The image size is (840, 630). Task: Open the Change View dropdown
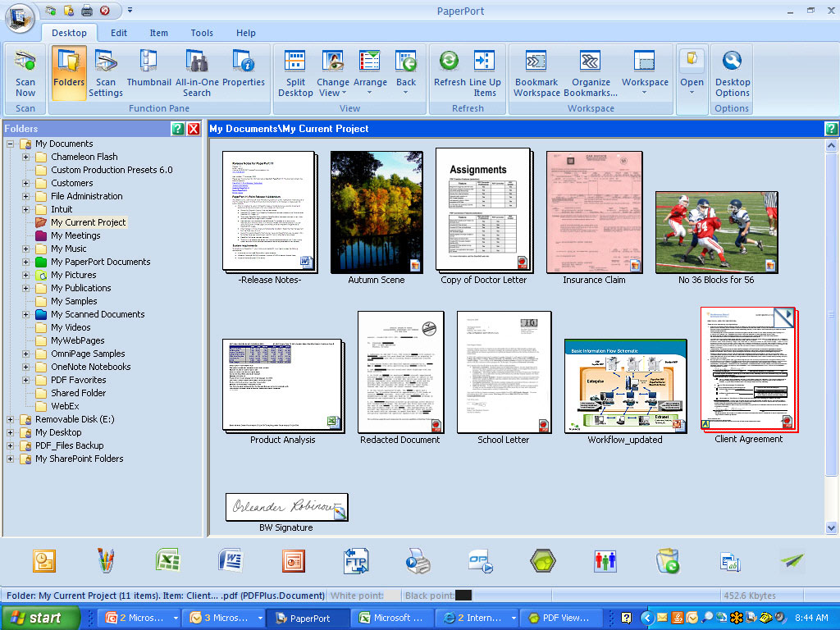click(x=332, y=72)
